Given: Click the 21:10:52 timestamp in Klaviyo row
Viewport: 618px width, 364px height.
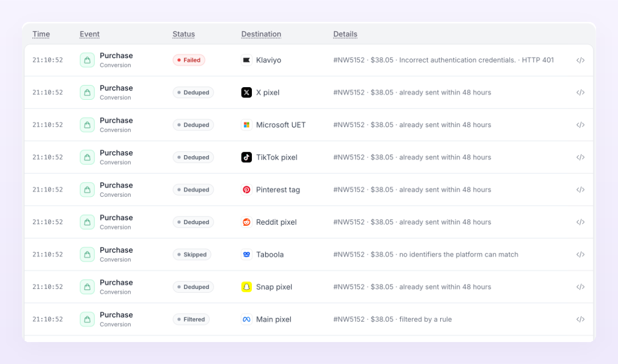Looking at the screenshot, I should tap(48, 60).
